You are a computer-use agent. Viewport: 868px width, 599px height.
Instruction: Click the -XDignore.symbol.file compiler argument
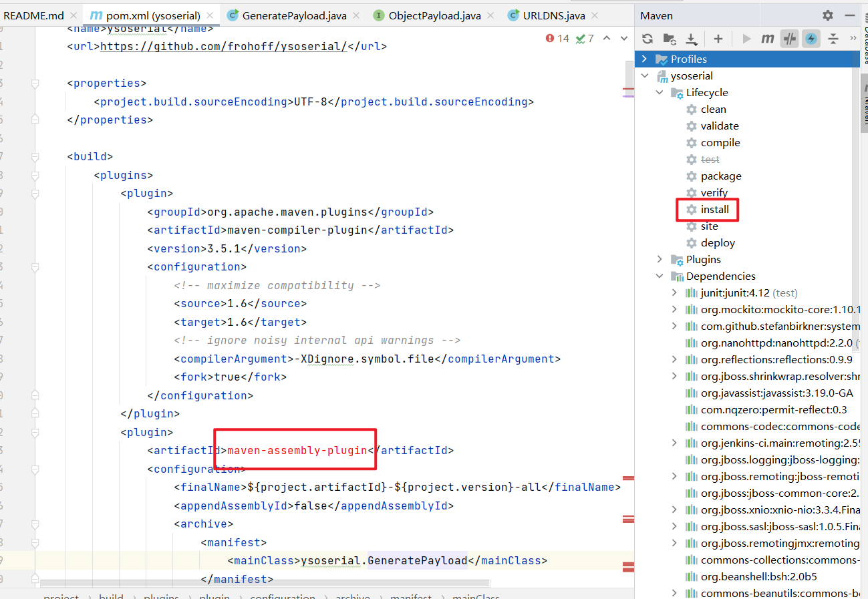coord(364,359)
